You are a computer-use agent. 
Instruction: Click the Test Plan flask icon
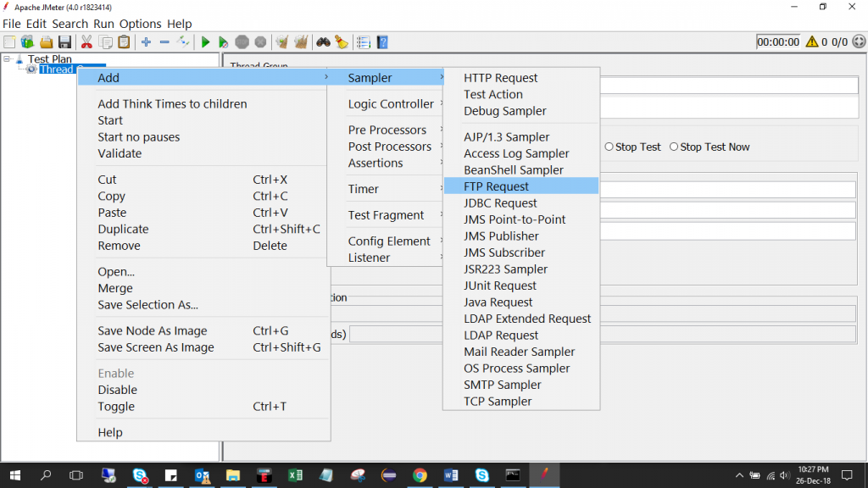tap(19, 59)
